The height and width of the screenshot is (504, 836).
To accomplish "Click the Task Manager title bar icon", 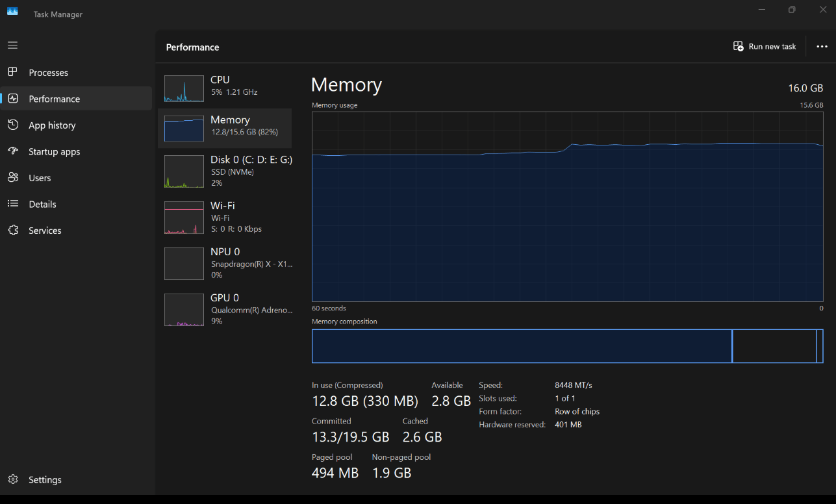I will point(12,11).
